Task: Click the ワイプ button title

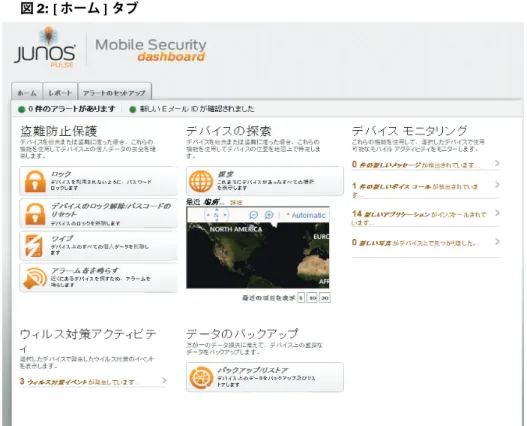Action: (x=62, y=238)
